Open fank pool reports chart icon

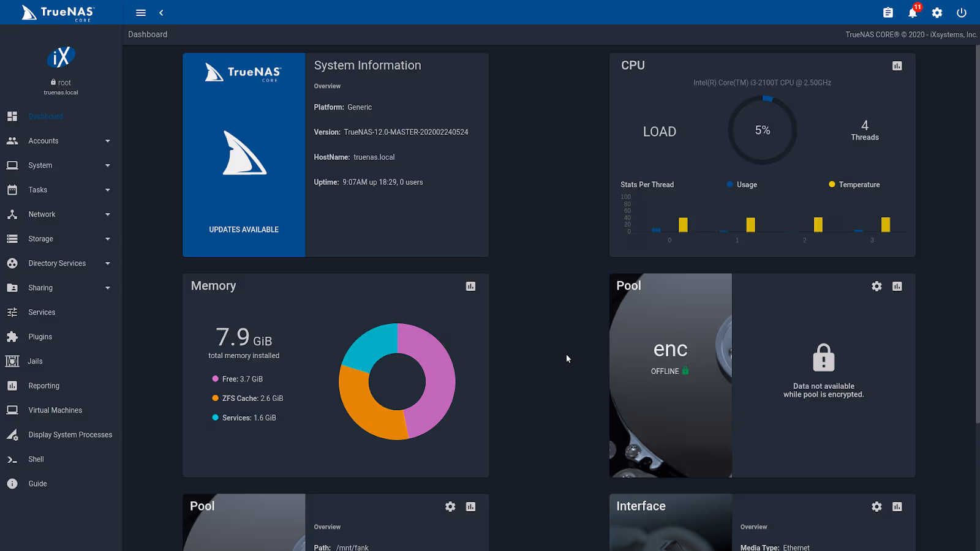tap(470, 506)
